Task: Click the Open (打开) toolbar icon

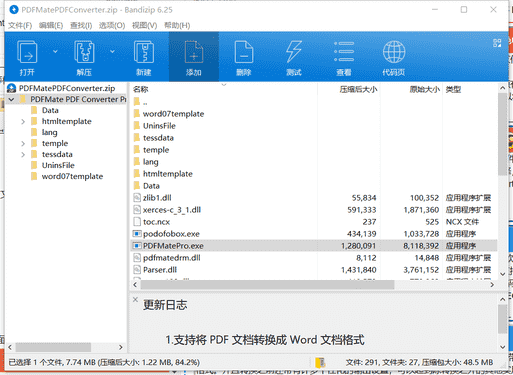Action: pos(27,52)
